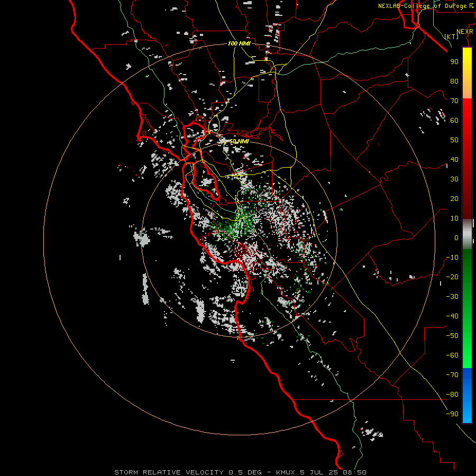Click the NEXR label at top right
This screenshot has width=476, height=476.
click(x=464, y=32)
